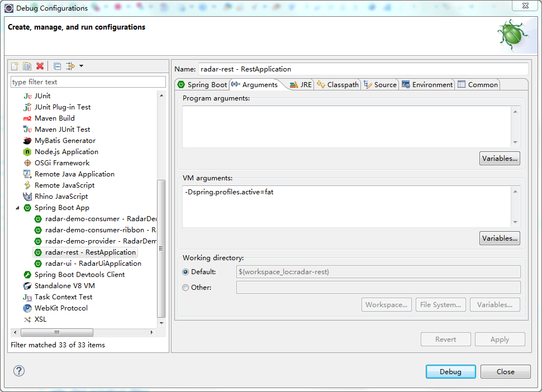Click the Rhino JavaScript icon

pos(27,197)
